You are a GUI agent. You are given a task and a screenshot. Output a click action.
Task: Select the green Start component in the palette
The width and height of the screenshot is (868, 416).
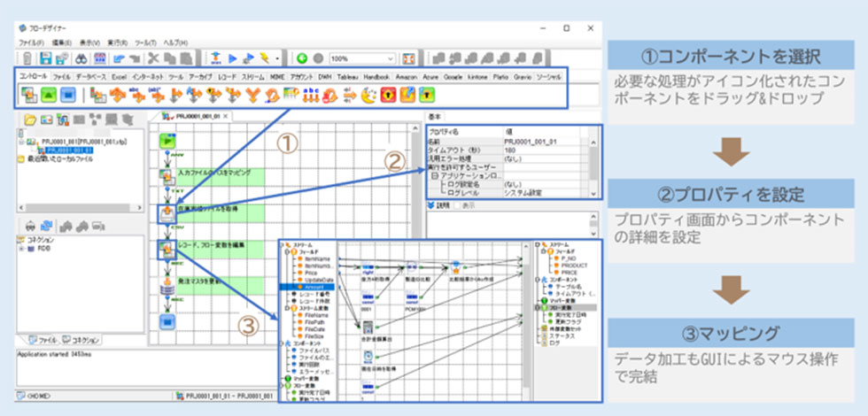pyautogui.click(x=50, y=96)
